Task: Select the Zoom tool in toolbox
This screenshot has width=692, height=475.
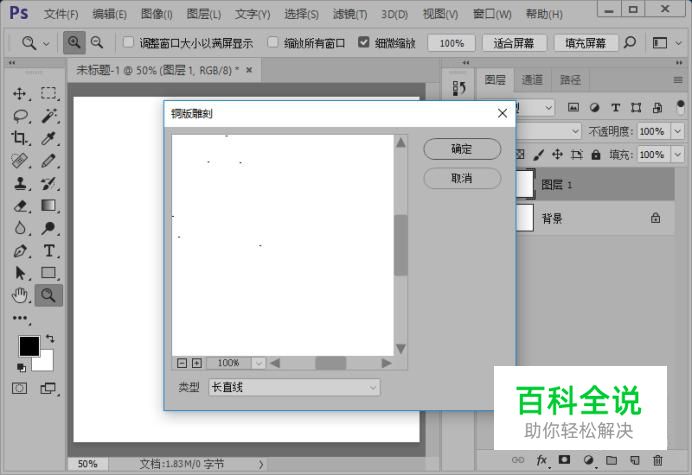Action: (x=49, y=295)
